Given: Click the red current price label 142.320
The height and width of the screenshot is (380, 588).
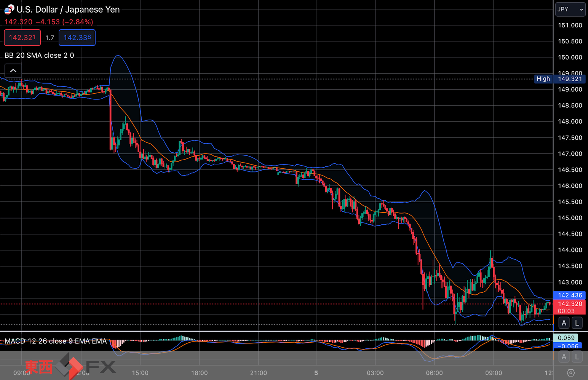Looking at the screenshot, I should 570,304.
